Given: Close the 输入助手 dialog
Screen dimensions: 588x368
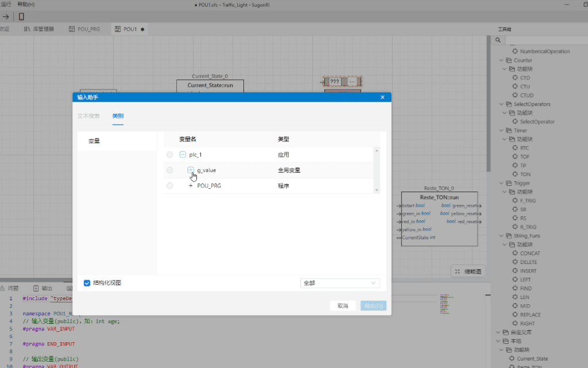Looking at the screenshot, I should (x=382, y=97).
